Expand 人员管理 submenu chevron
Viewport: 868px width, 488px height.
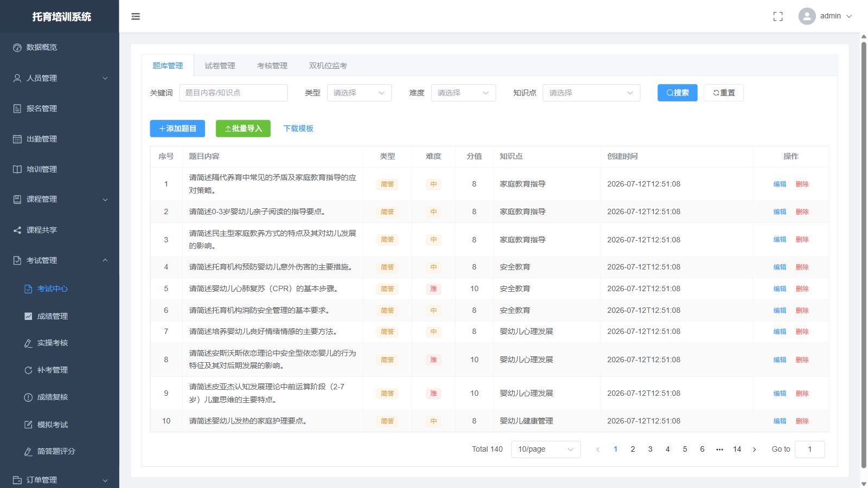pyautogui.click(x=105, y=78)
